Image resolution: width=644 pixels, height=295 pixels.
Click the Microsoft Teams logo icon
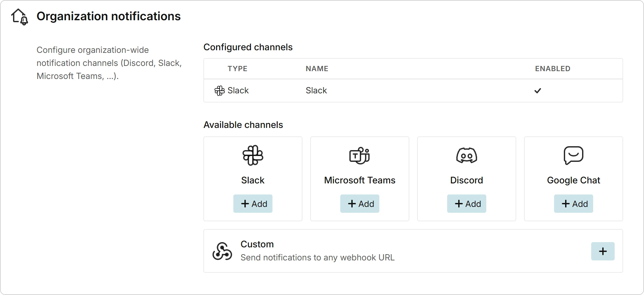tap(359, 155)
